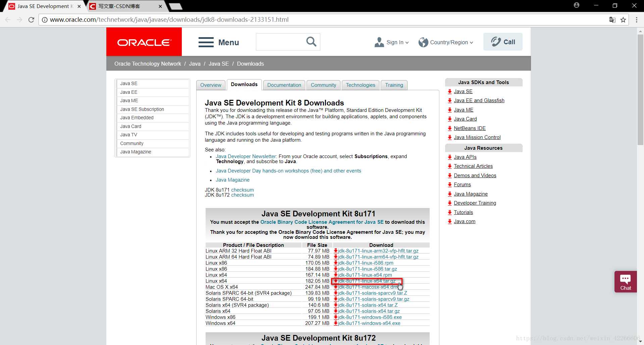Download jdk-8u171-solaris-sparcv9.tar.Z
644x345 pixels.
[373, 293]
